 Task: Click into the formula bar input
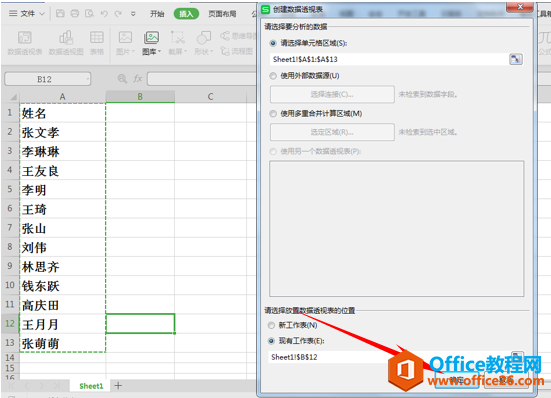pyautogui.click(x=202, y=79)
